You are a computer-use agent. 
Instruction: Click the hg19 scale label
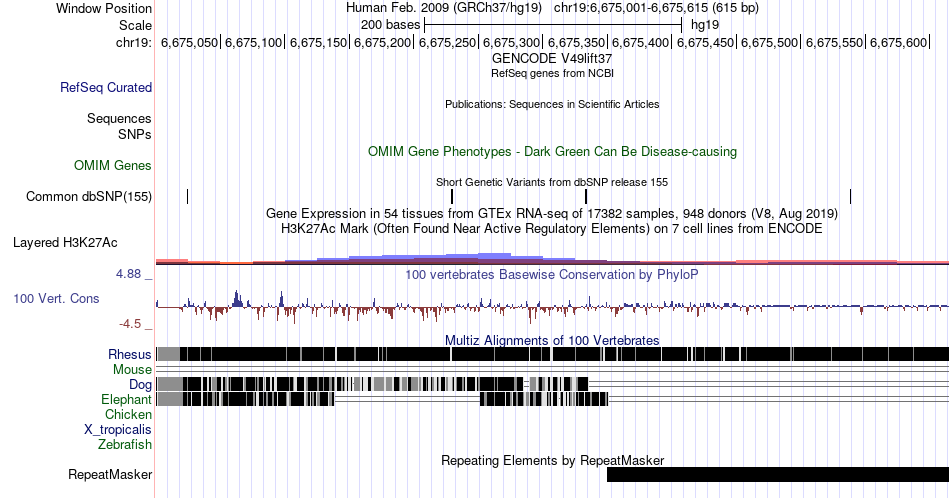[x=705, y=25]
